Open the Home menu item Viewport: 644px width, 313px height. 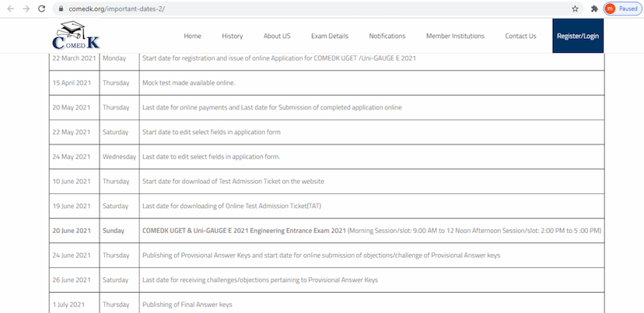(192, 36)
